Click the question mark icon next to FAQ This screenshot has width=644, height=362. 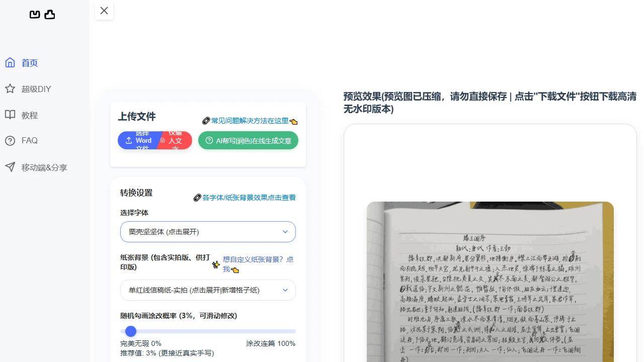coord(10,140)
